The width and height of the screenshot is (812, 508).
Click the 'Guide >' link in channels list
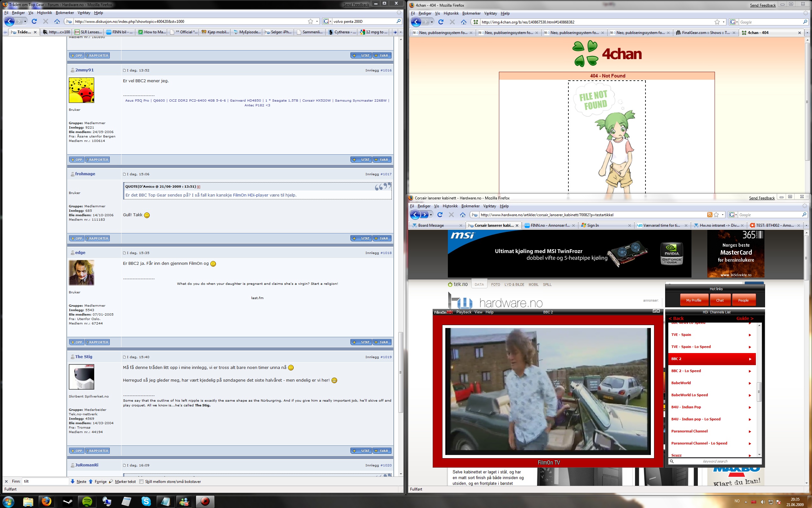[x=745, y=318]
